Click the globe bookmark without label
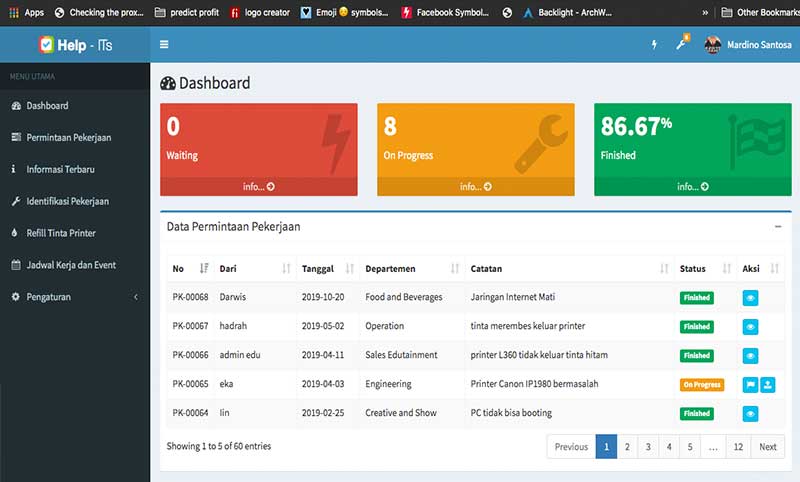Screen dimensions: 800x482 coord(507,13)
